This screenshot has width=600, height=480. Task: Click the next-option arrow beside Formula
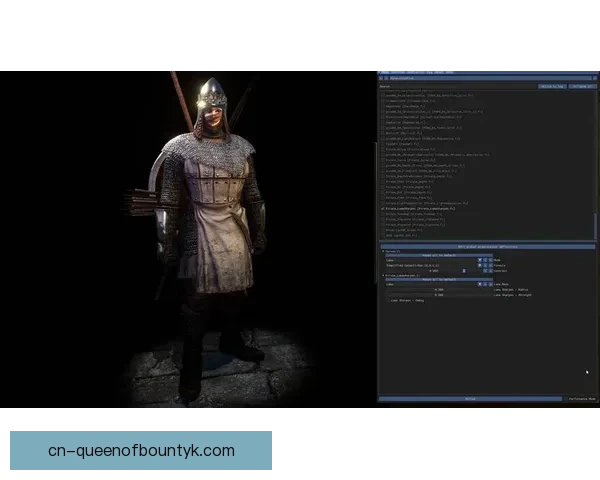pos(486,265)
